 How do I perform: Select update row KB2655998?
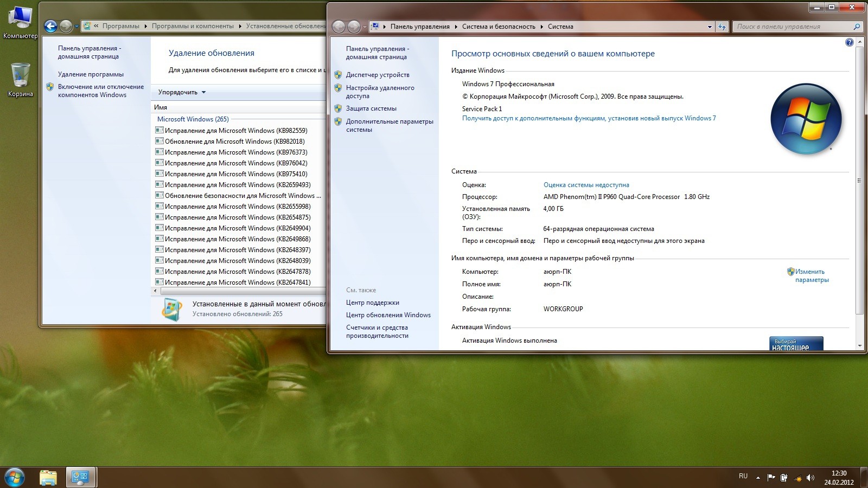[x=238, y=207]
